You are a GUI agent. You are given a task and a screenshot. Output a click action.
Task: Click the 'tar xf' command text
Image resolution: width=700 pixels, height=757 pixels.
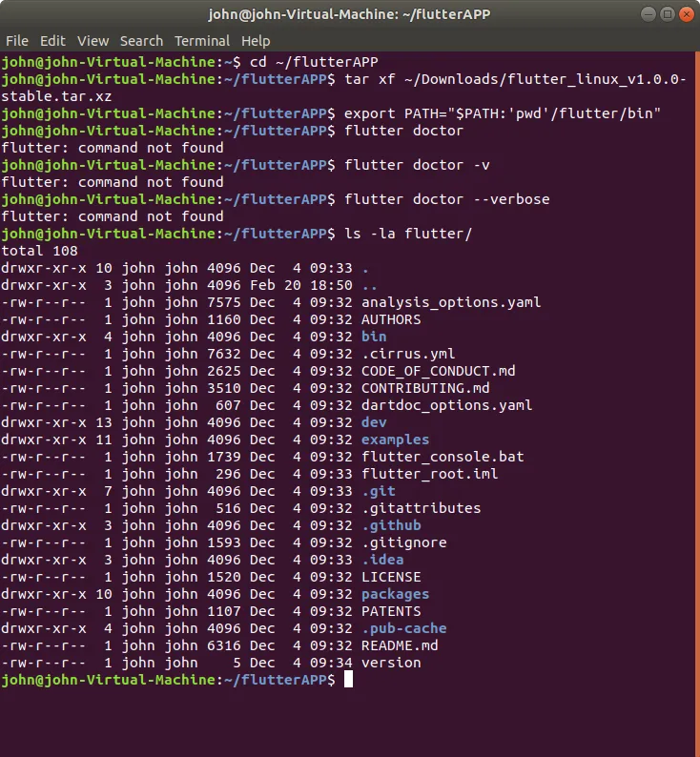coord(369,79)
